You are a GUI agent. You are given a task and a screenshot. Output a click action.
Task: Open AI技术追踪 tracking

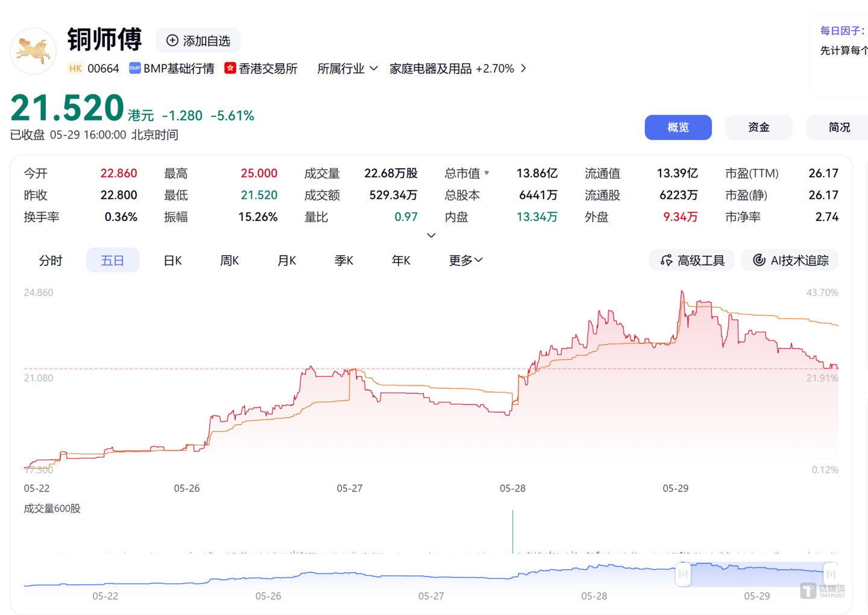790,260
